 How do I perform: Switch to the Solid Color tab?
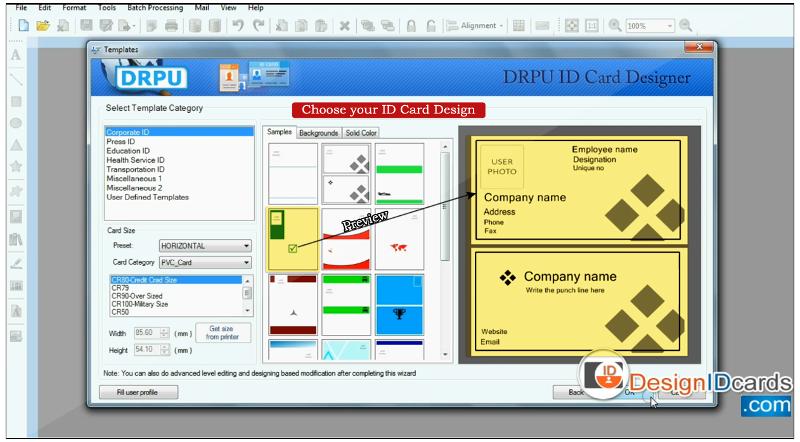pyautogui.click(x=361, y=133)
